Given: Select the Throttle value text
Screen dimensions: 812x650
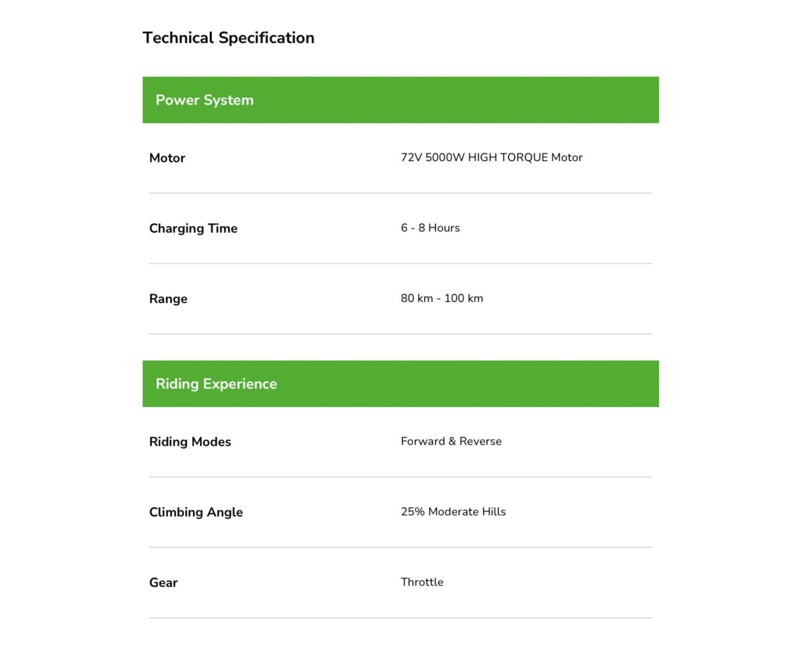Looking at the screenshot, I should coord(422,582).
